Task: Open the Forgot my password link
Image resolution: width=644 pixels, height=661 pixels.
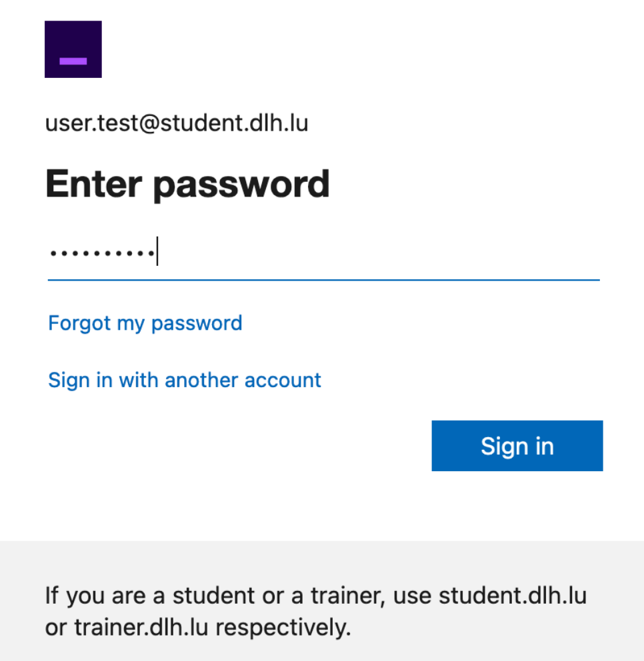Action: tap(145, 323)
